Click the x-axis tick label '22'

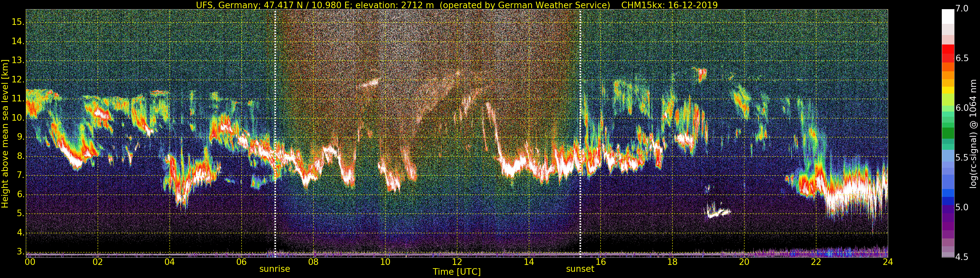816,262
